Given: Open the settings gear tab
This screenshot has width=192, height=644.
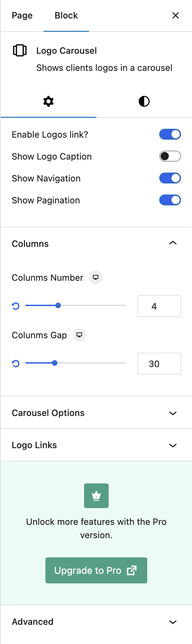Looking at the screenshot, I should point(49,101).
